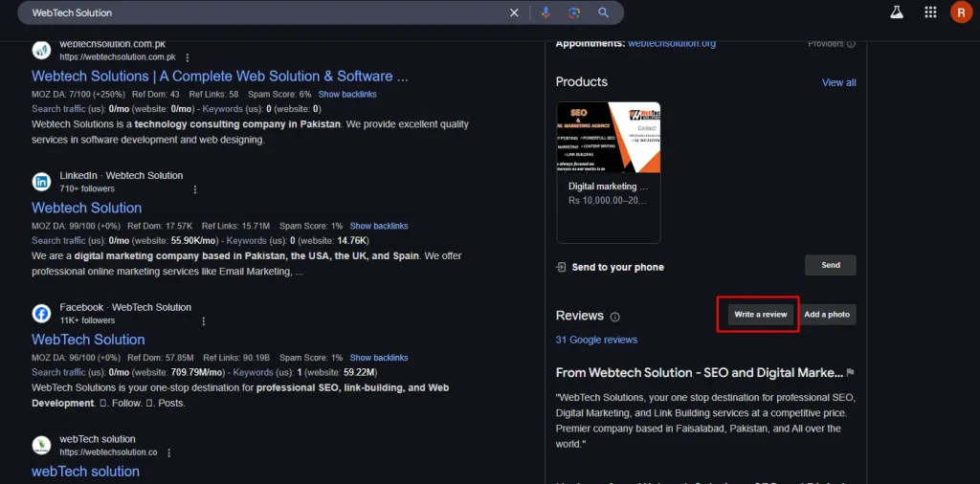Image resolution: width=980 pixels, height=484 pixels.
Task: Show backlinks for webtechsolution.com.pk result
Action: point(347,95)
